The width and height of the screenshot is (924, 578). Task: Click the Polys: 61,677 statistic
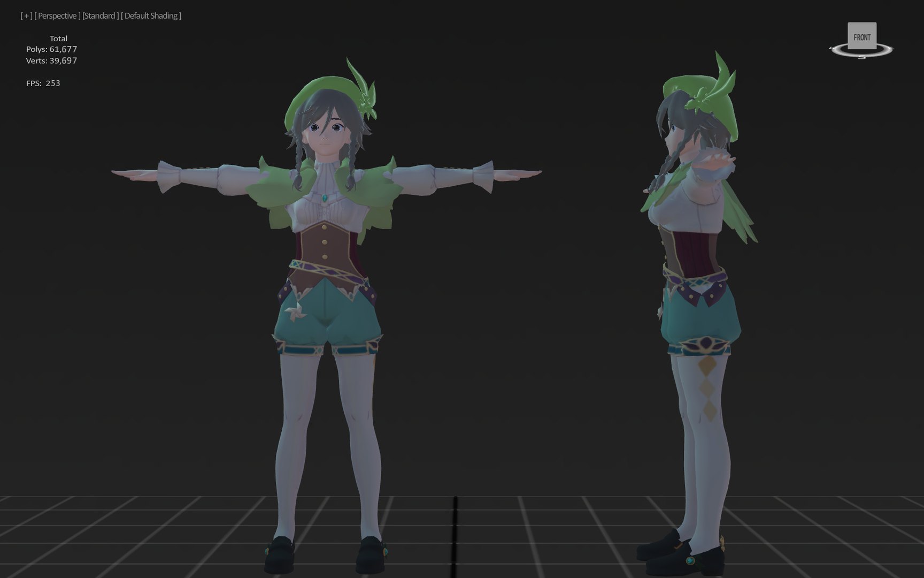point(51,49)
